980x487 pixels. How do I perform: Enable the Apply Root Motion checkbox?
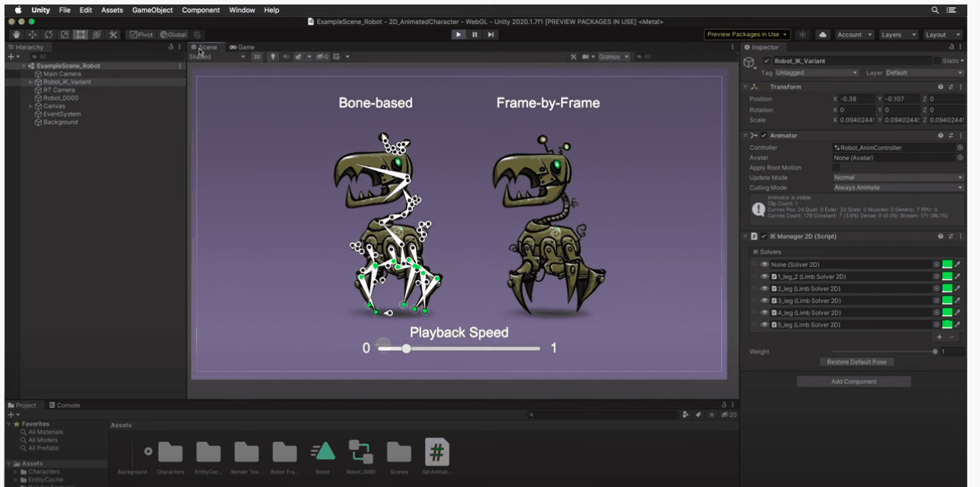(837, 168)
